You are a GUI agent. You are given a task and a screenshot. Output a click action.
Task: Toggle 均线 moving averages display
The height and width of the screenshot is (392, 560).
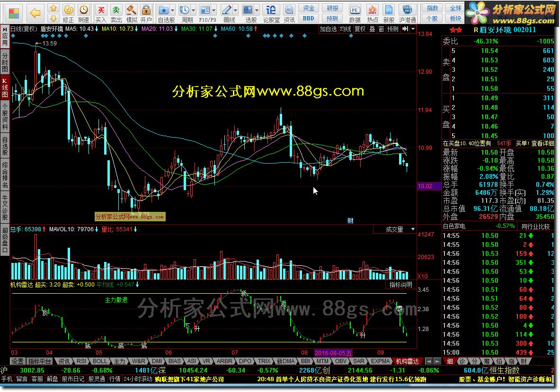coord(346,29)
